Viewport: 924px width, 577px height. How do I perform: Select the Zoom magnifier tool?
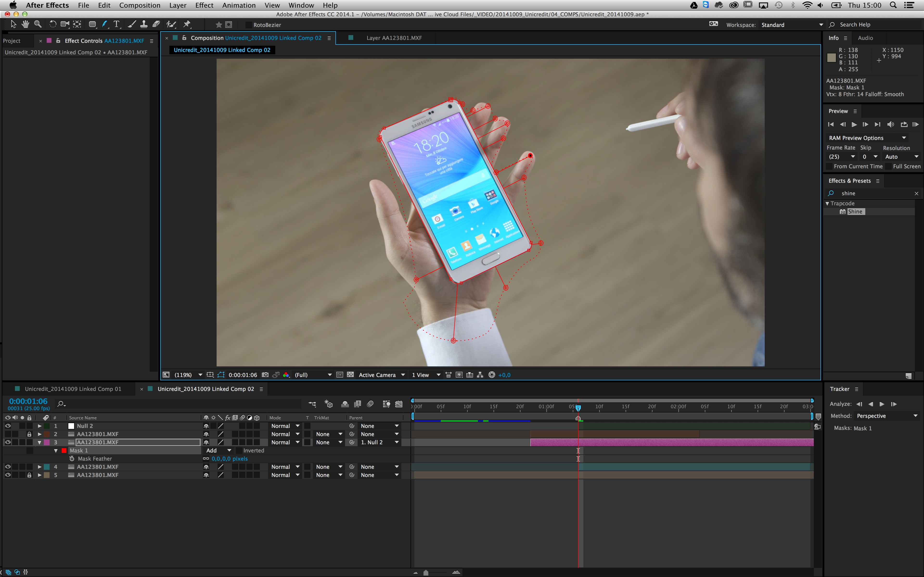coord(38,25)
